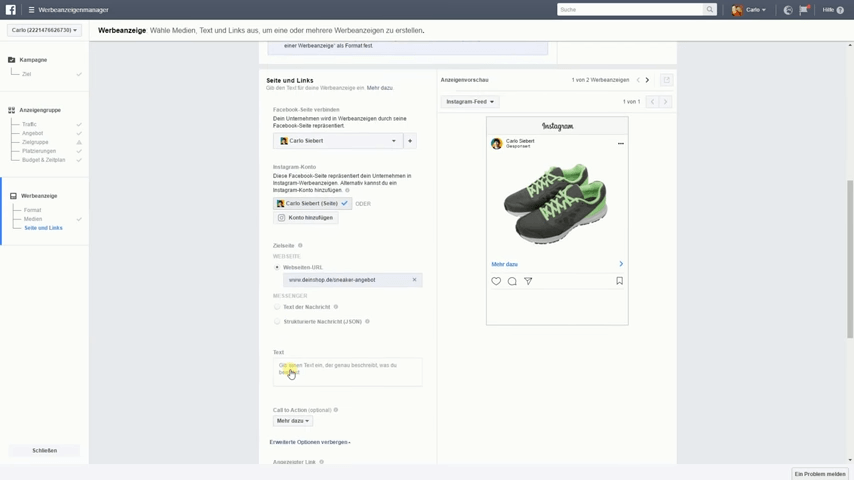Click the Facebook logo icon
The height and width of the screenshot is (480, 854).
coord(11,10)
